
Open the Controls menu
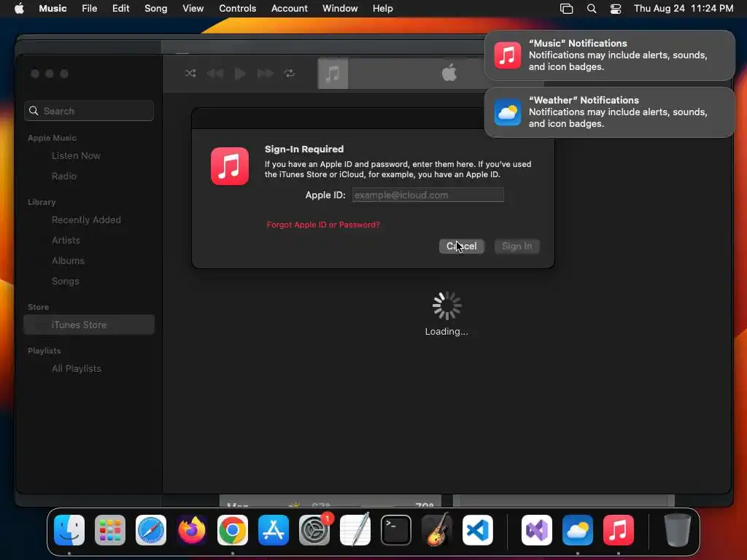point(238,8)
